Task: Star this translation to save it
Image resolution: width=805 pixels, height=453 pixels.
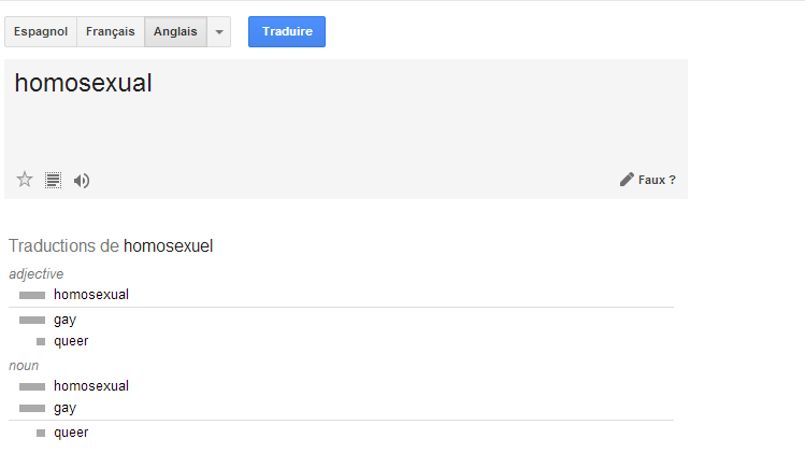Action: point(25,180)
